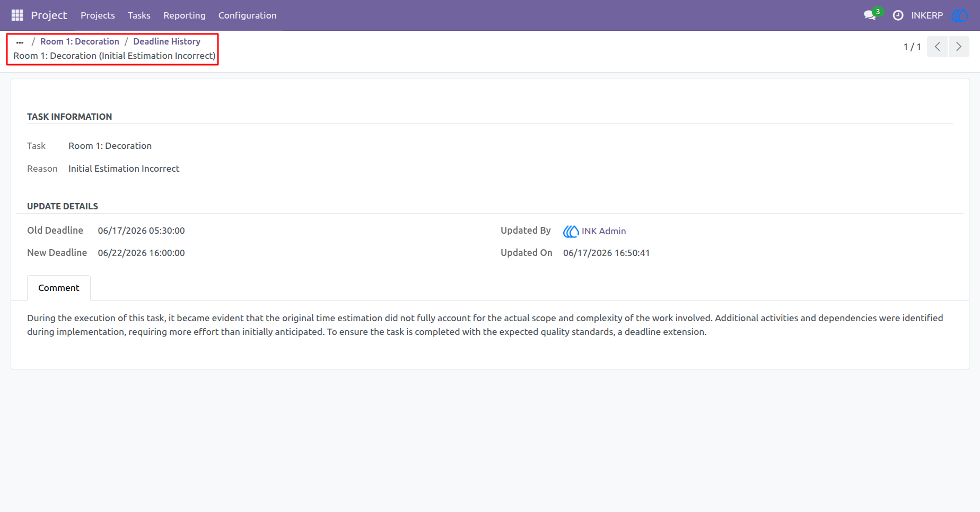Viewport: 980px width, 512px height.
Task: Open the activities clock icon
Action: tap(898, 15)
